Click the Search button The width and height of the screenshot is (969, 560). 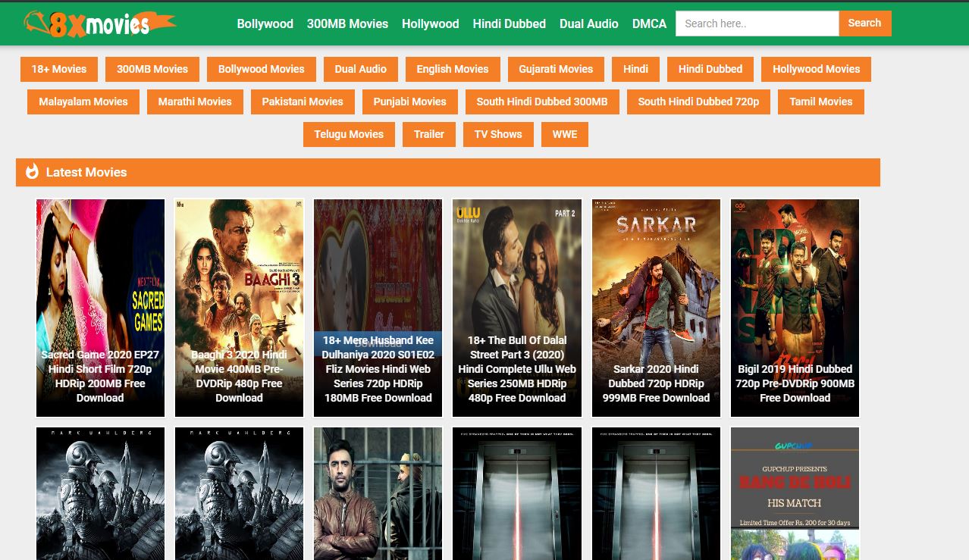point(864,23)
